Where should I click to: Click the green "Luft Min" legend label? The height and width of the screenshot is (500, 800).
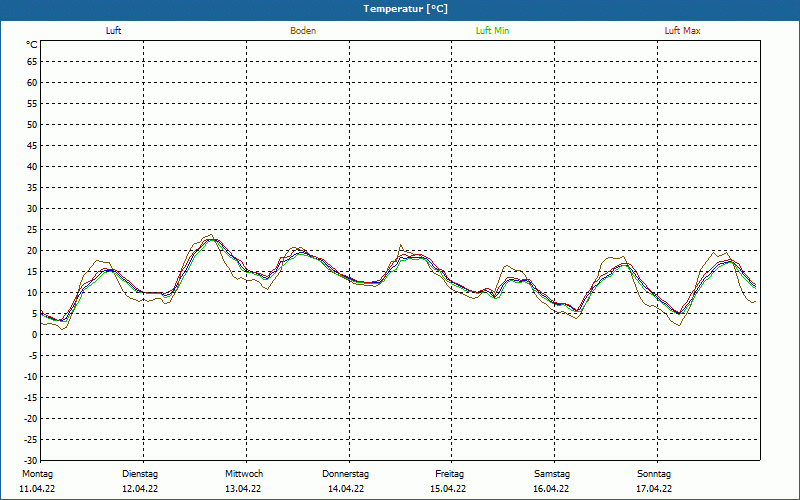(492, 31)
